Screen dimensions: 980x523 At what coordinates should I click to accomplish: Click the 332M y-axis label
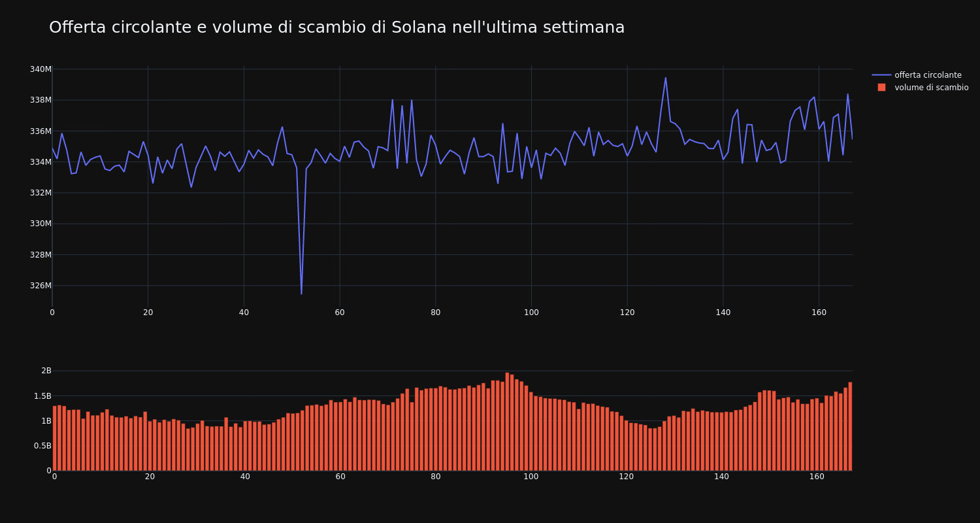pos(41,193)
